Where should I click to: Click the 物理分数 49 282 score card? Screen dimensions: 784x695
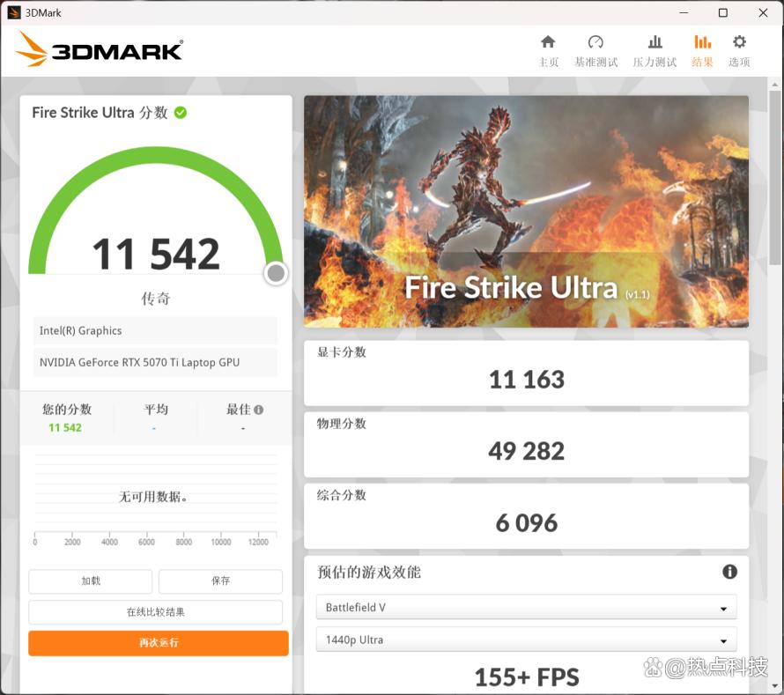click(x=526, y=445)
